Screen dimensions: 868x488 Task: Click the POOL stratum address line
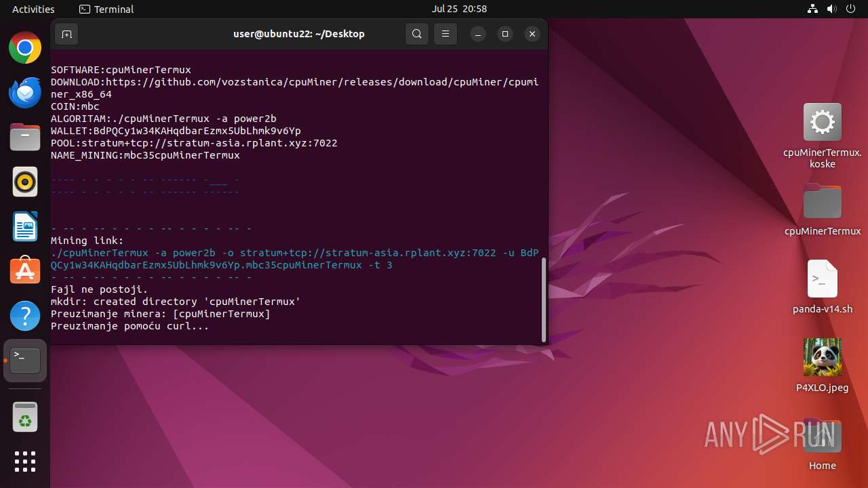194,143
